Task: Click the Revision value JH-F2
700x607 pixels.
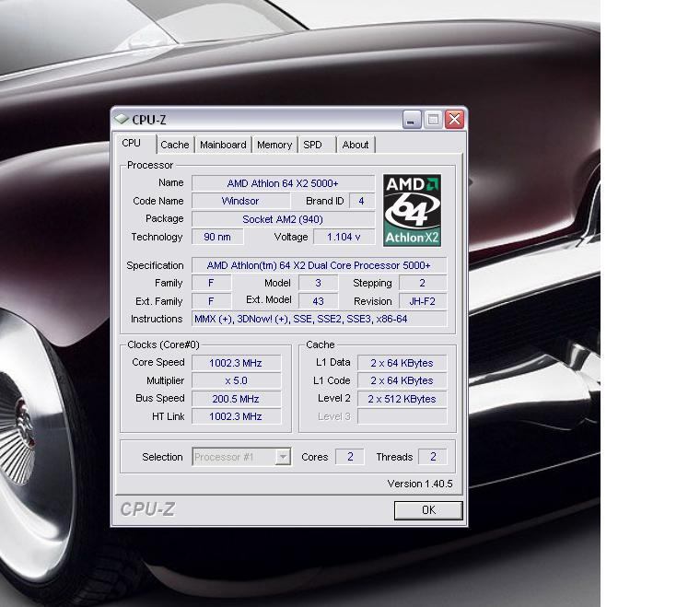Action: coord(423,301)
